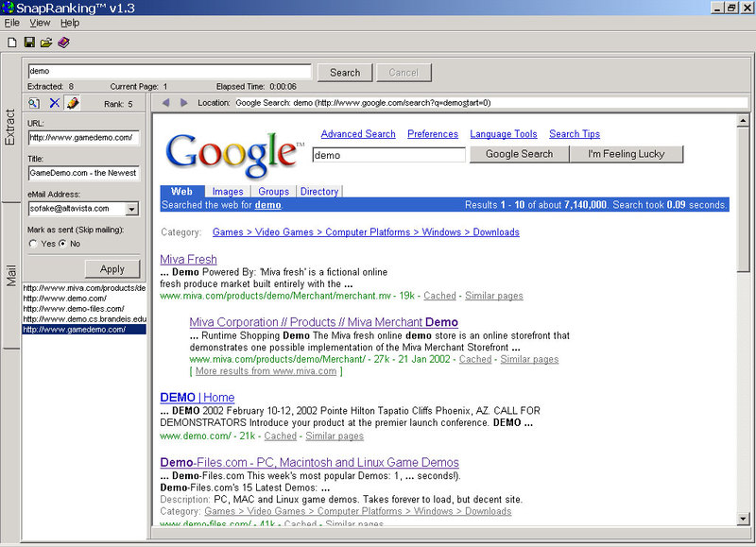Click the blue X delete icon
The image size is (756, 547).
pyautogui.click(x=55, y=103)
